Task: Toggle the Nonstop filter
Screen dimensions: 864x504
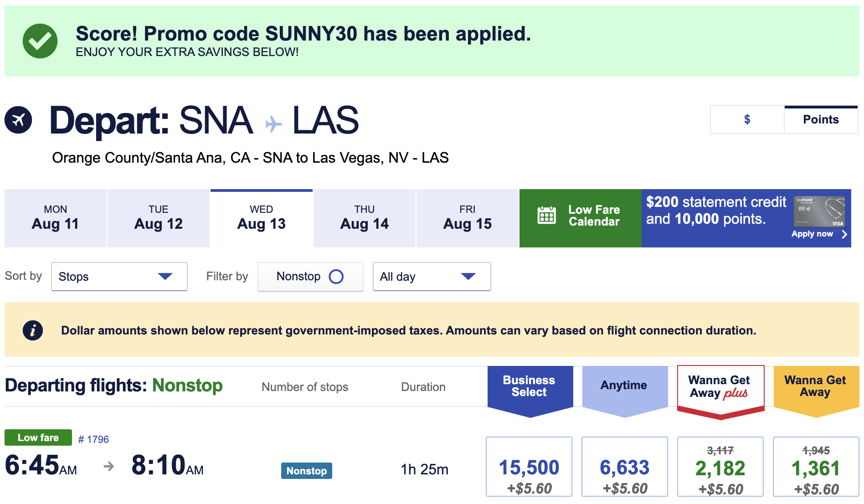Action: click(x=310, y=277)
